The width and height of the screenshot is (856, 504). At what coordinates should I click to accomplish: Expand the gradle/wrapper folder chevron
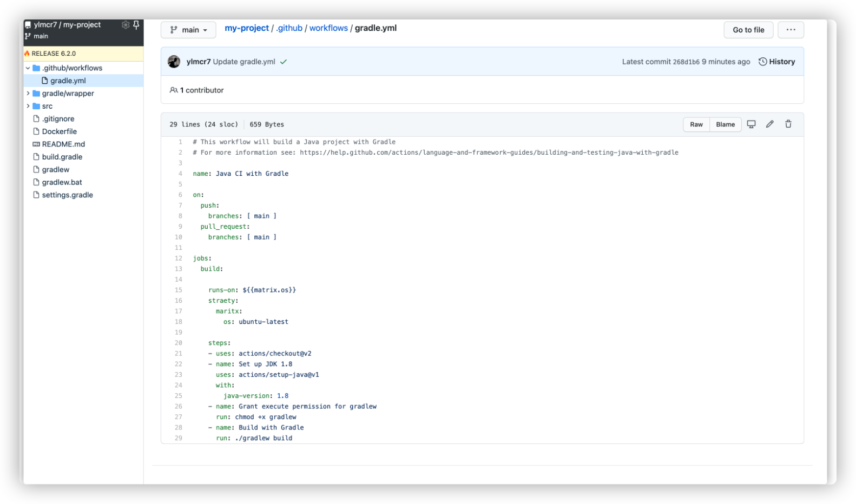28,94
